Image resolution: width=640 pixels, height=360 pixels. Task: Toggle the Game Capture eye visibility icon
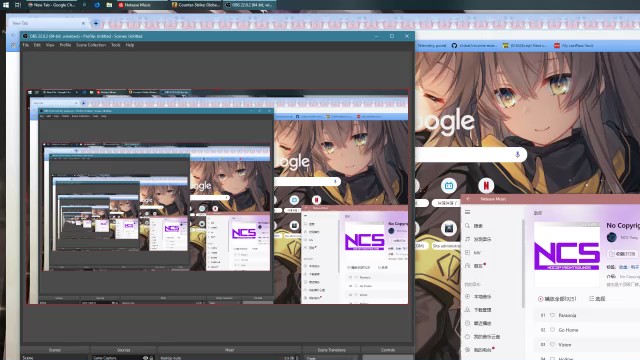pos(145,358)
